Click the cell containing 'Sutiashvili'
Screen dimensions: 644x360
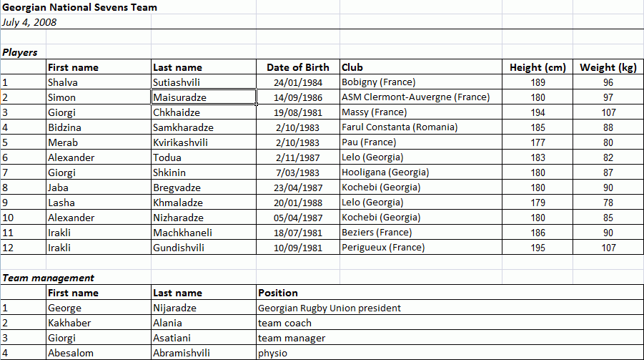[x=177, y=82]
